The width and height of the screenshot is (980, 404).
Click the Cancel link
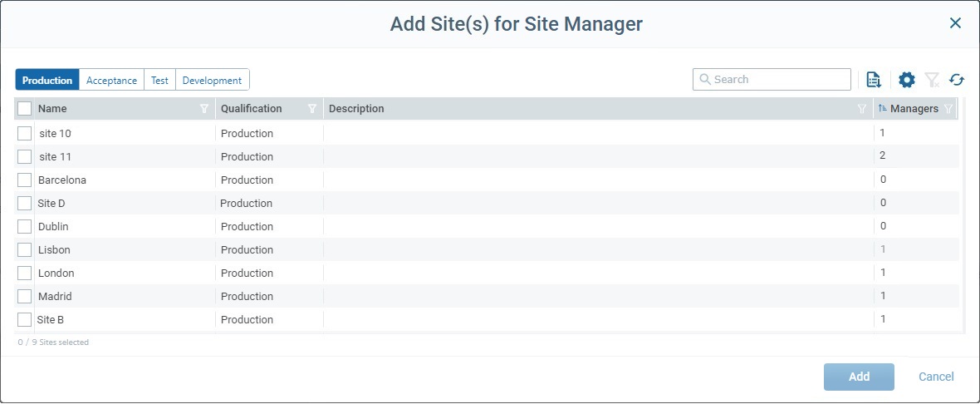tap(936, 377)
